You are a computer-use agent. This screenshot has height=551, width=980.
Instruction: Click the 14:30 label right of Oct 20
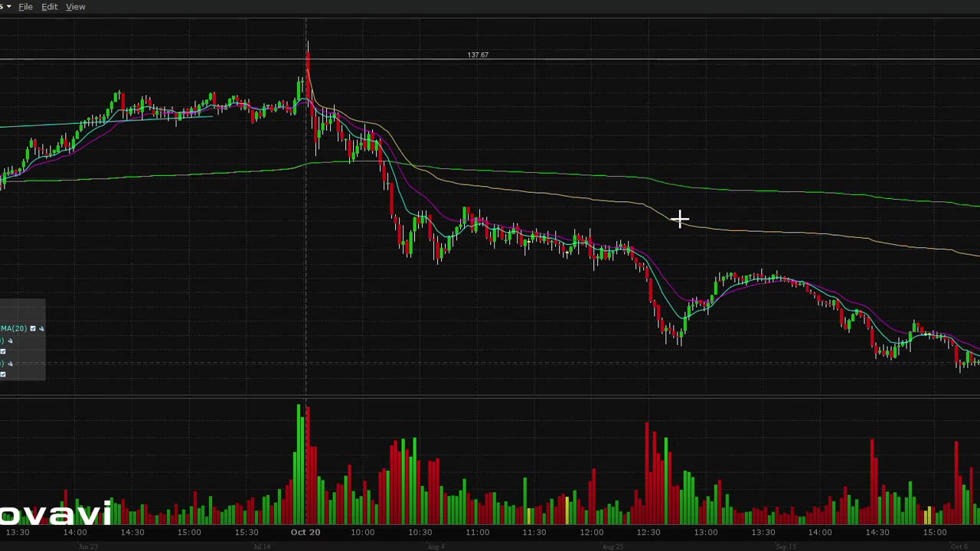click(x=877, y=532)
